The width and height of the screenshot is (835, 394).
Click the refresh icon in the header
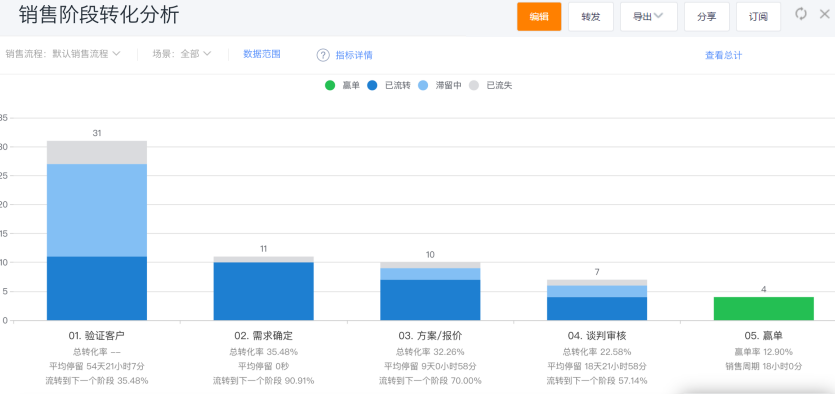coord(801,14)
